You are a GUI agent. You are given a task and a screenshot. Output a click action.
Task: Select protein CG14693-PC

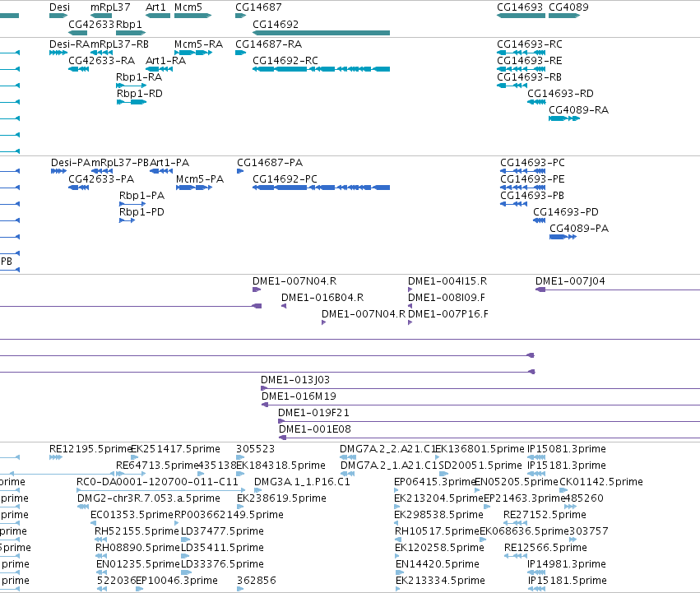click(532, 163)
